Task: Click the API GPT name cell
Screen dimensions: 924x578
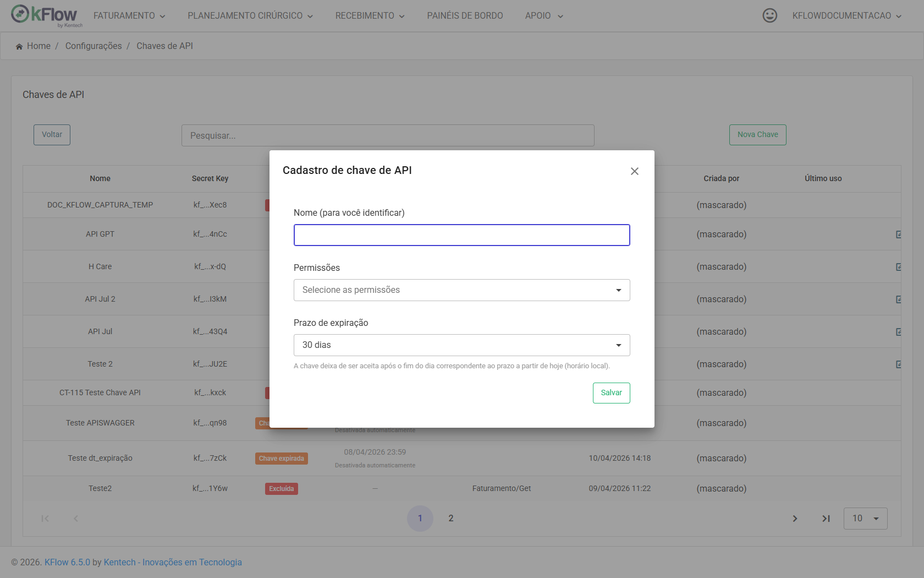Action: 100,234
